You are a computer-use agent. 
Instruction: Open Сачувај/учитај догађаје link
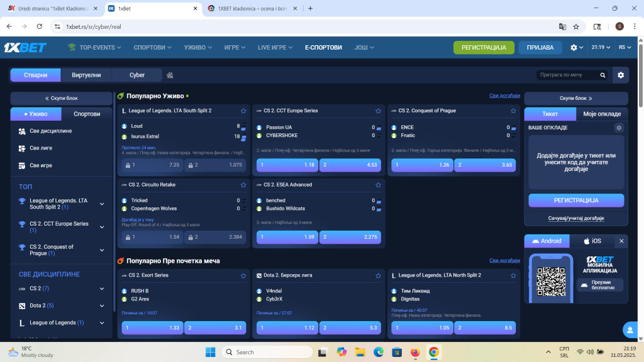[576, 218]
